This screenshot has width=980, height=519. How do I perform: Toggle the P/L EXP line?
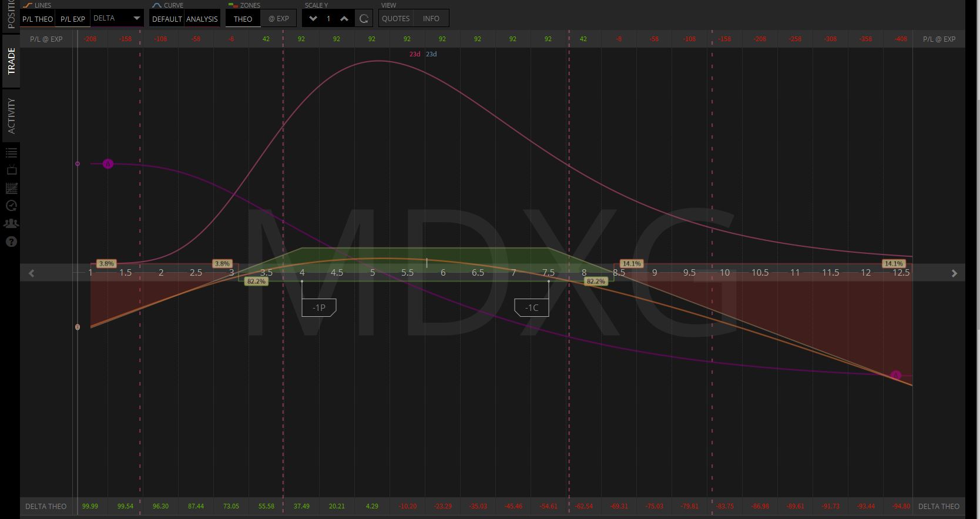[73, 19]
